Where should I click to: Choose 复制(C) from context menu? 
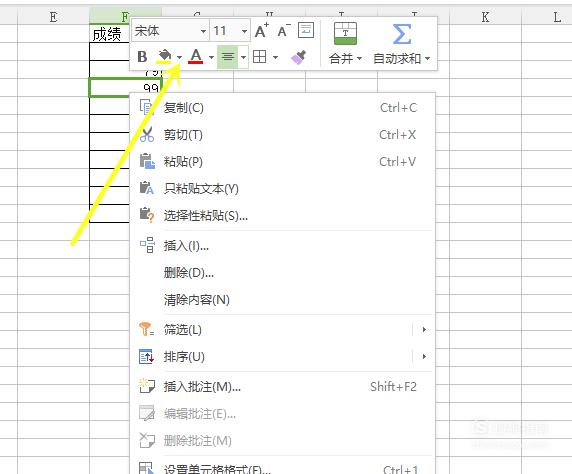tap(283, 108)
